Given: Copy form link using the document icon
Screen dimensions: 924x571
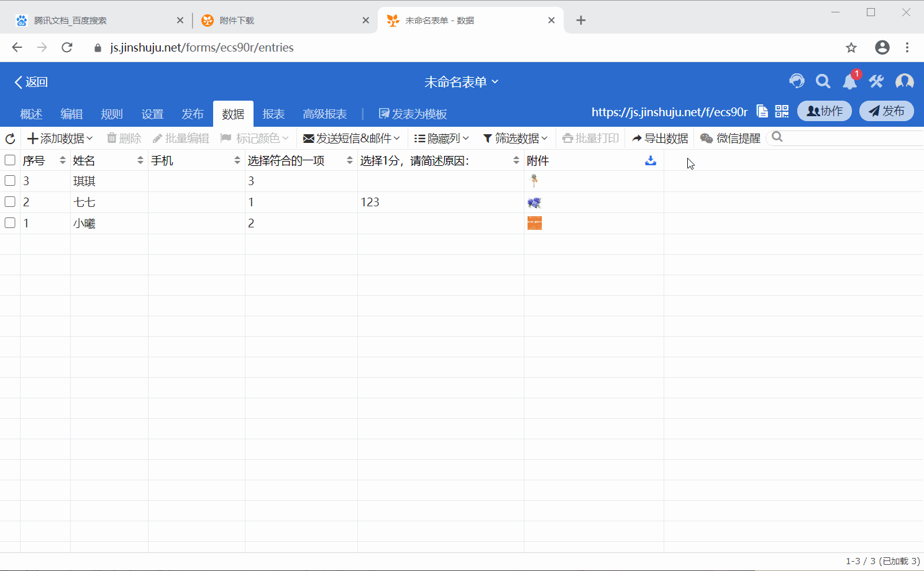Looking at the screenshot, I should [762, 111].
